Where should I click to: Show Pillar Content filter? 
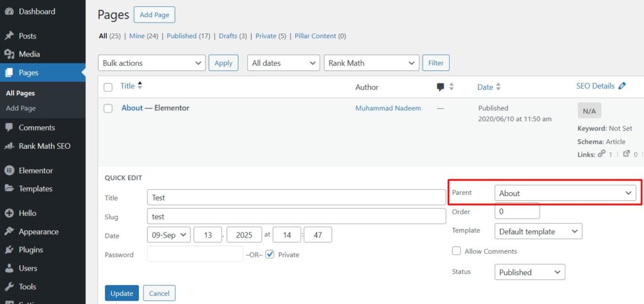(316, 36)
